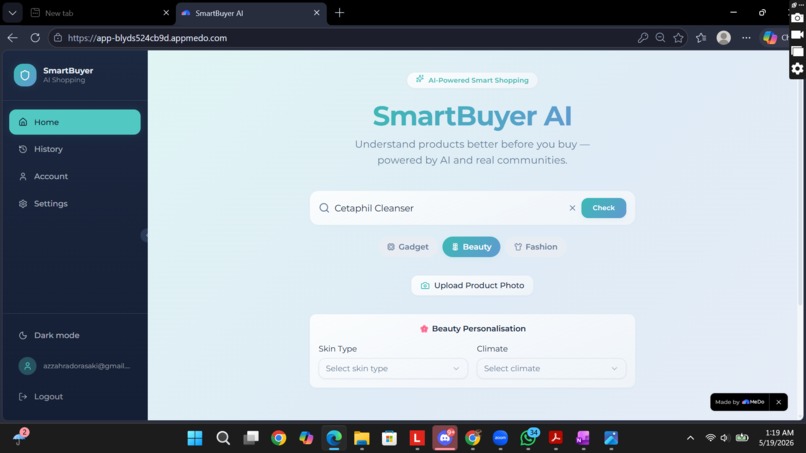Select the SmartBuyer AI browser tab
The height and width of the screenshot is (453, 806).
coord(250,13)
